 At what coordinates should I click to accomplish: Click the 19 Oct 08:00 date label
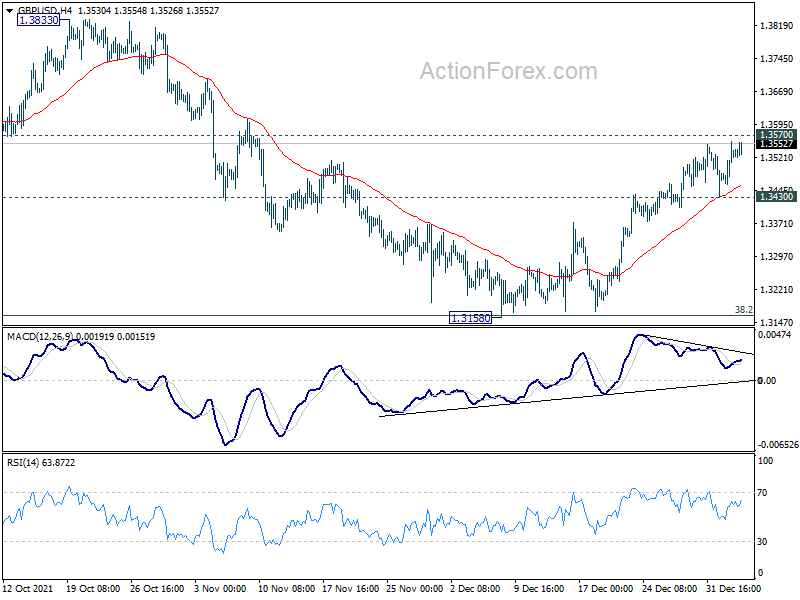(x=93, y=589)
